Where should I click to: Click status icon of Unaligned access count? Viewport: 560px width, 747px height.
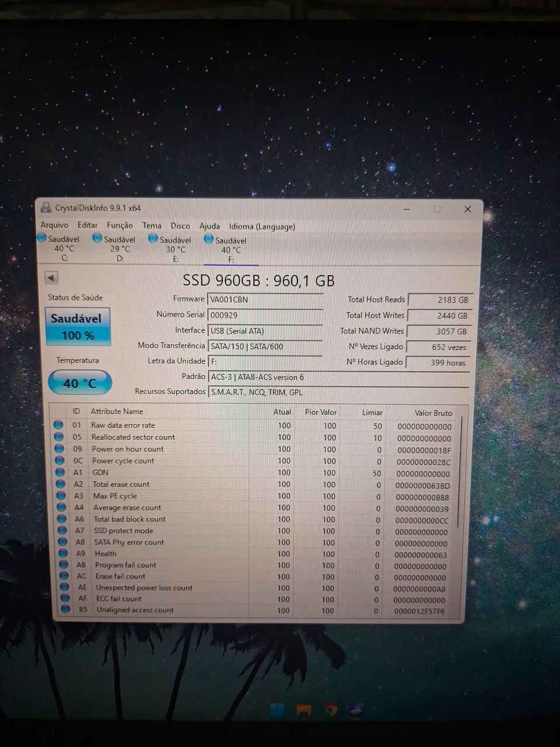pyautogui.click(x=66, y=609)
